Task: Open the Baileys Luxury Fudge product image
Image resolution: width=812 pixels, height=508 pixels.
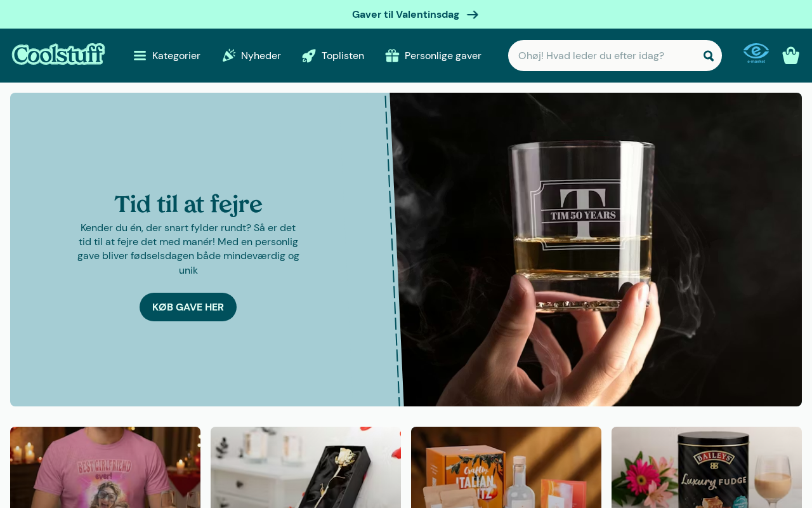Action: [707, 467]
